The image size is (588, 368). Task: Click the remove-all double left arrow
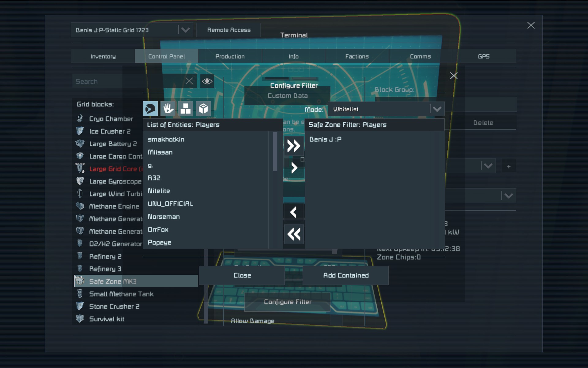click(294, 234)
